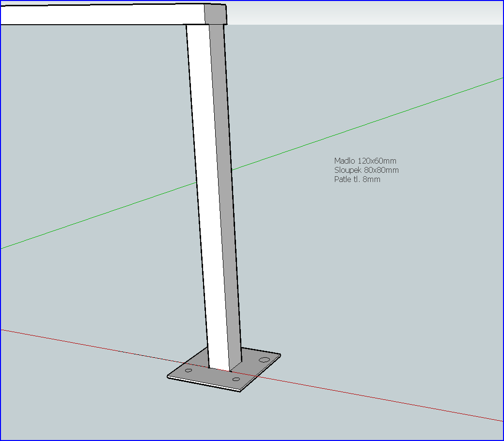Select the 'Madlo 120x60mm' text label
The image size is (504, 441).
tap(365, 161)
